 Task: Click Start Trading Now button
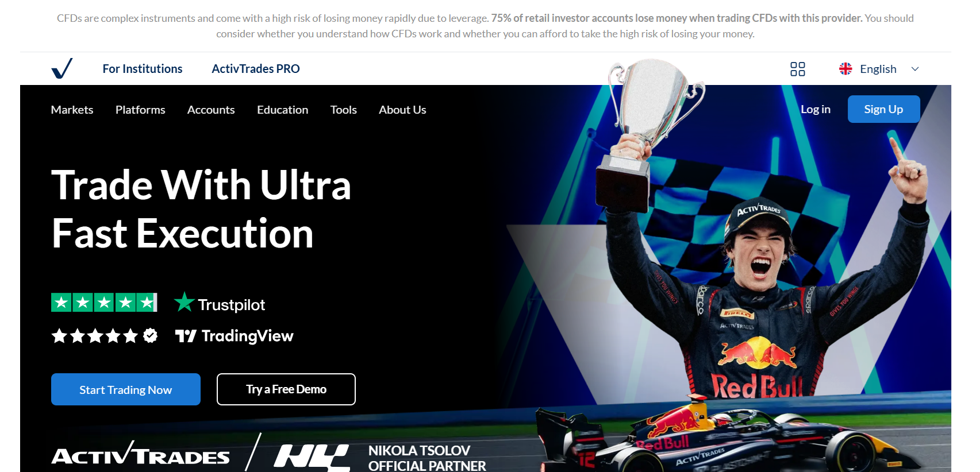pos(126,389)
